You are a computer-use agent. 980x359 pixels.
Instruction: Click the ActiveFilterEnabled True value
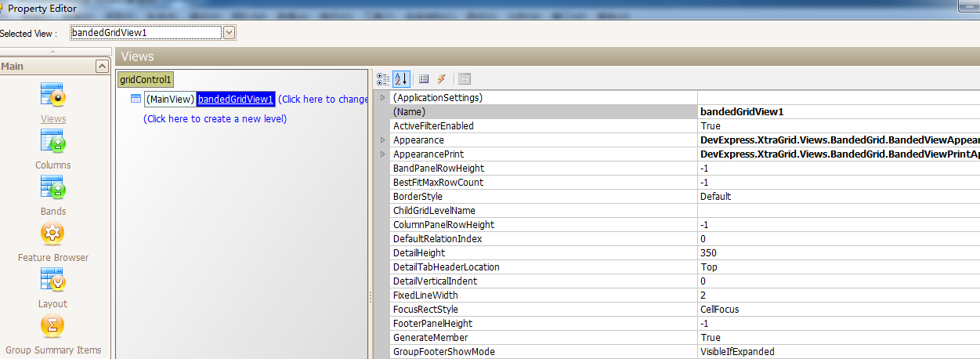tap(838, 126)
